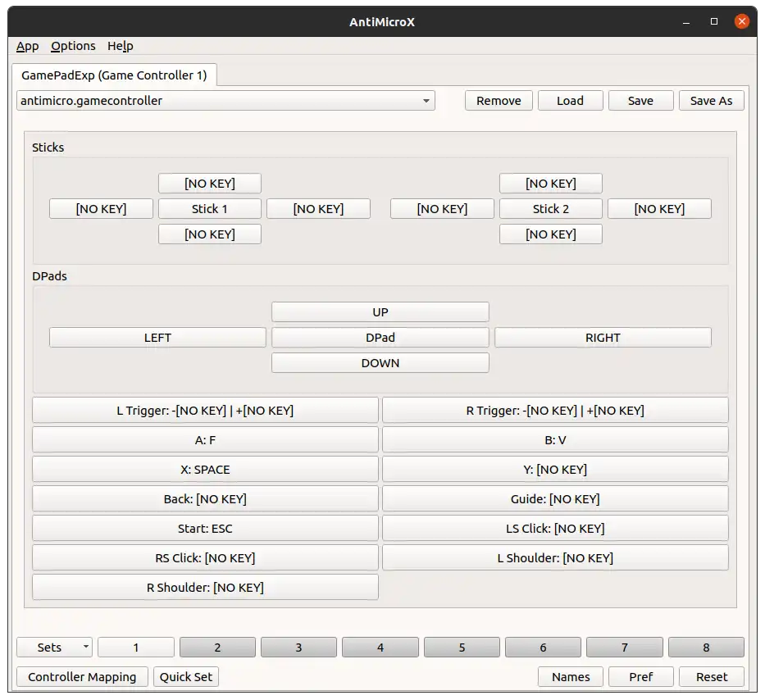
Task: Select the GamePadExp (Game Controller 1) tab
Action: [114, 75]
